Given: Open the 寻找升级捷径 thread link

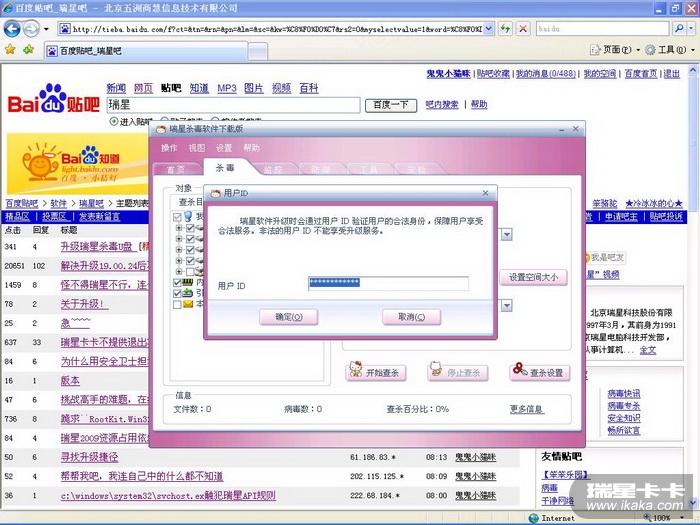Looking at the screenshot, I should click(x=90, y=457).
